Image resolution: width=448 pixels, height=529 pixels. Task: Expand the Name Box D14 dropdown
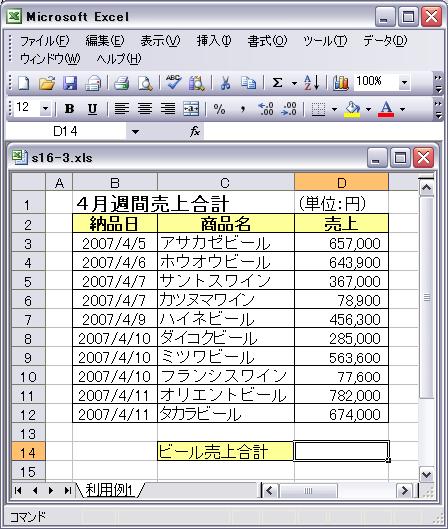[135, 131]
